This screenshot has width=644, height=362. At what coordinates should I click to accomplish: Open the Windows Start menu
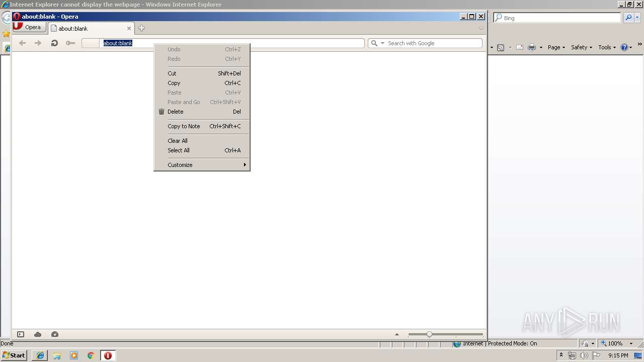coord(14,355)
